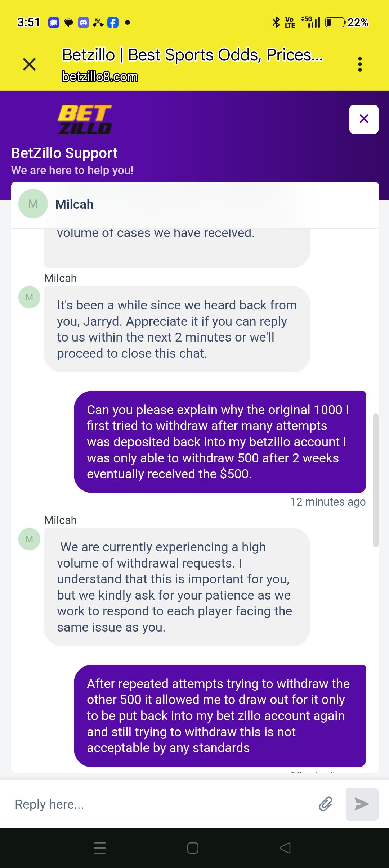Tap the Betzillo page title in browser bar
The image size is (389, 868).
click(x=193, y=55)
